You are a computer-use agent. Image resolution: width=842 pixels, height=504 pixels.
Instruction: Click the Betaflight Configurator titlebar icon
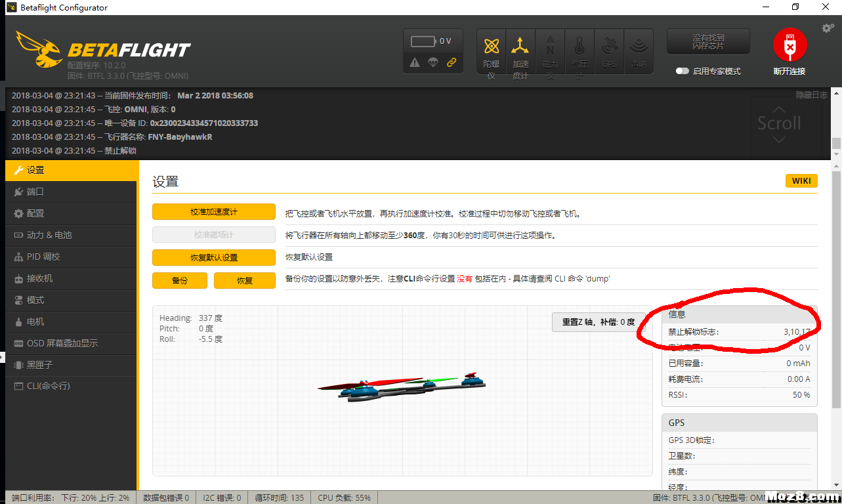tap(11, 7)
